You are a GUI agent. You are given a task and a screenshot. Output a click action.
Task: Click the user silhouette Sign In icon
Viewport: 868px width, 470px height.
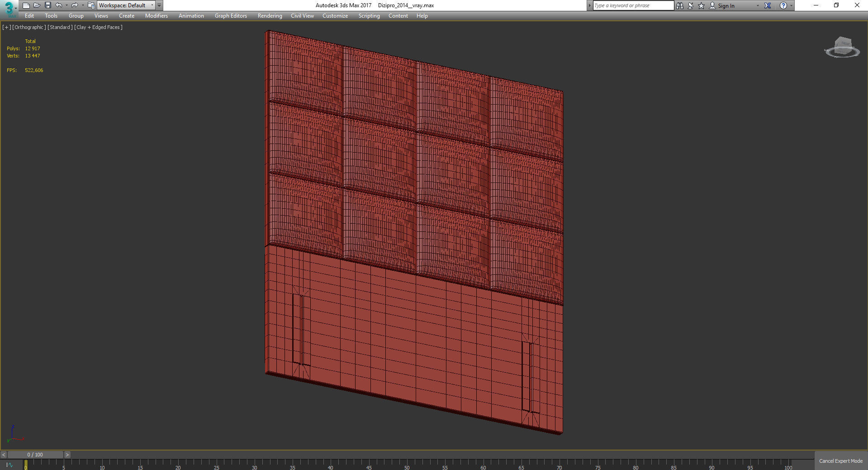tap(712, 5)
